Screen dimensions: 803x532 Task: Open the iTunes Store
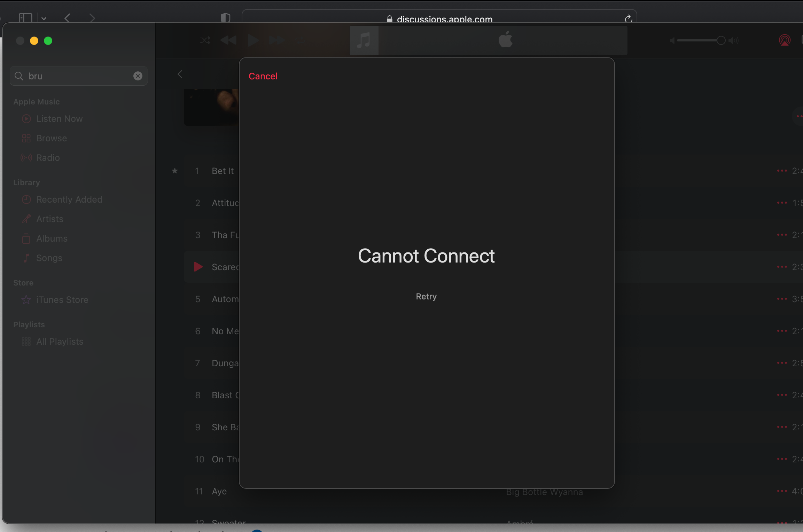(x=62, y=299)
